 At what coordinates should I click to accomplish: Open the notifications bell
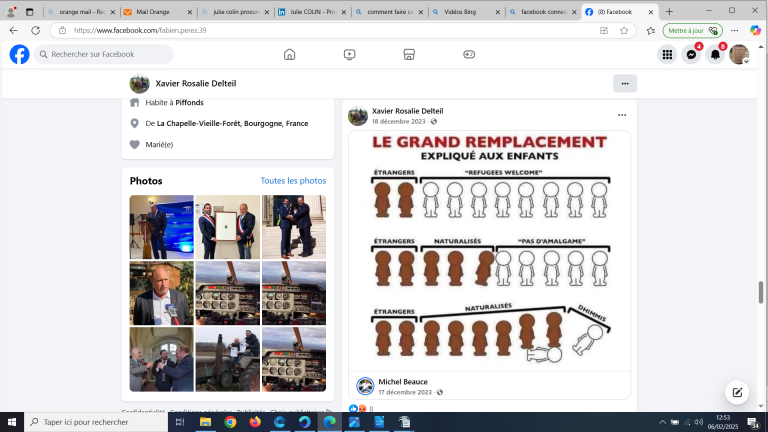715,55
